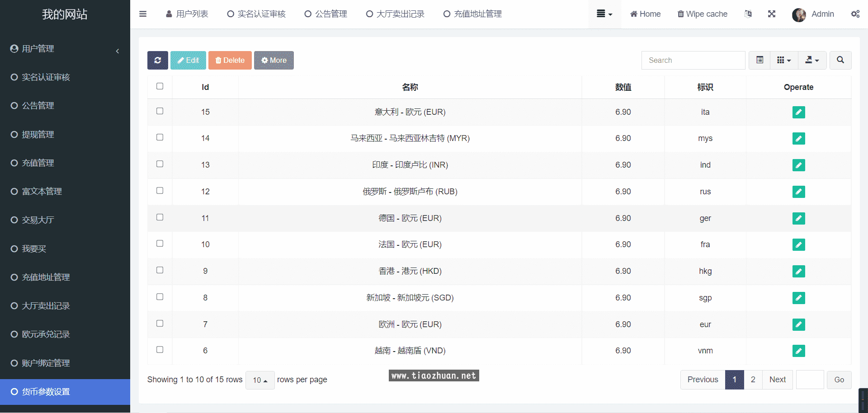Select checkbox for row Id 14

point(160,137)
